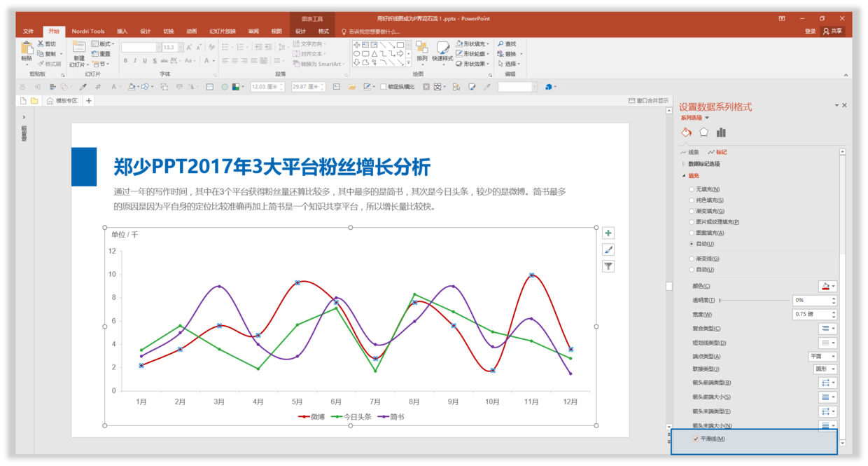The width and height of the screenshot is (868, 466).
Task: Open the Fill & Line bucket tab icon
Action: tap(686, 132)
